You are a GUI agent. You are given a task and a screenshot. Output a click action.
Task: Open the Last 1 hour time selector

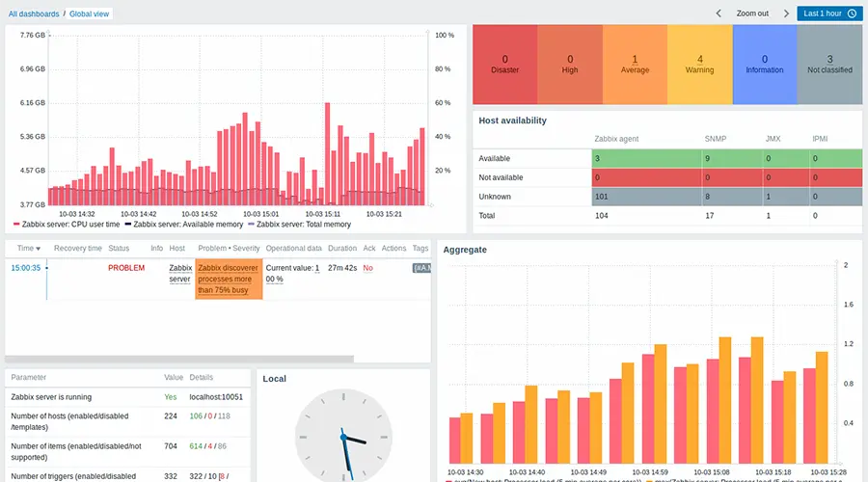829,13
